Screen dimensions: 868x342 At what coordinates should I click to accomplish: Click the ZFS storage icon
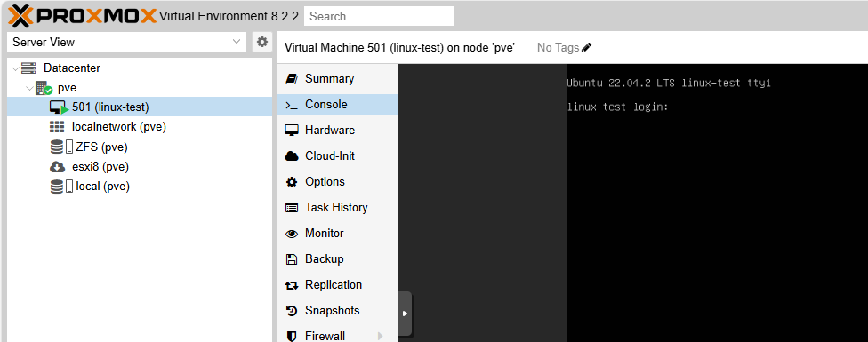(60, 147)
